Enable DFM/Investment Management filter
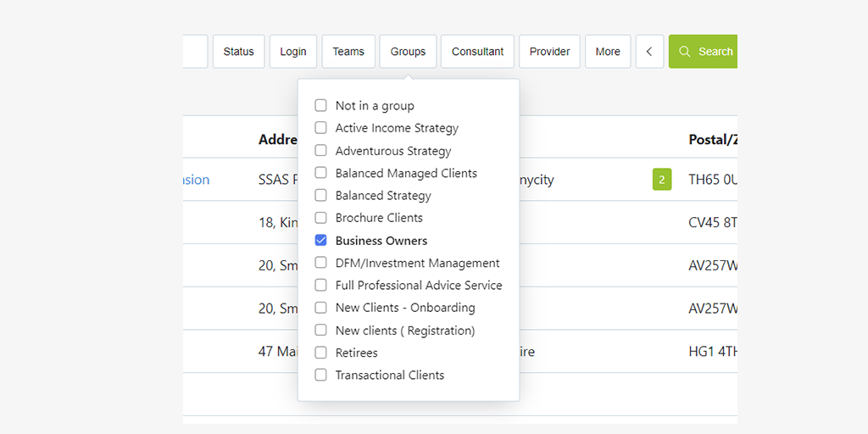Image resolution: width=868 pixels, height=434 pixels. coord(321,263)
